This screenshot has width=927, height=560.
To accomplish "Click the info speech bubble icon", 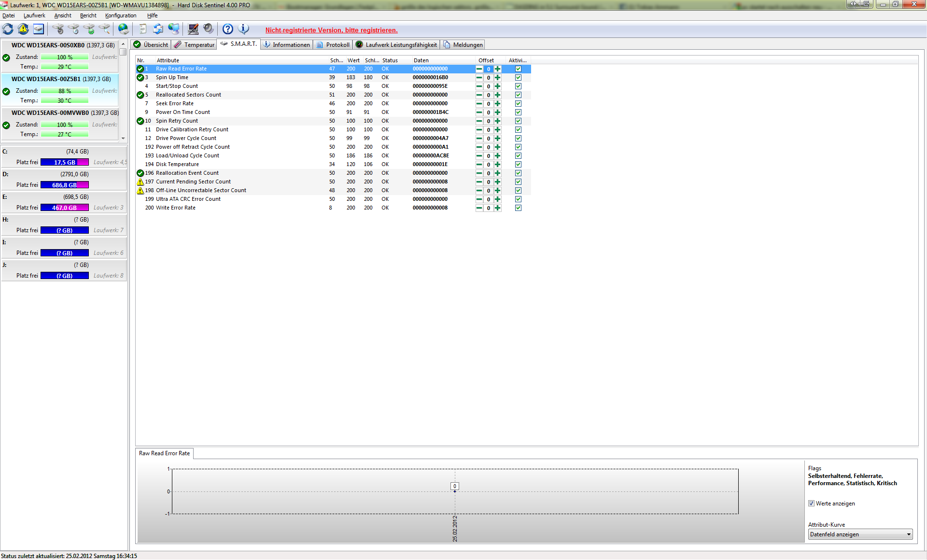I will pos(244,29).
